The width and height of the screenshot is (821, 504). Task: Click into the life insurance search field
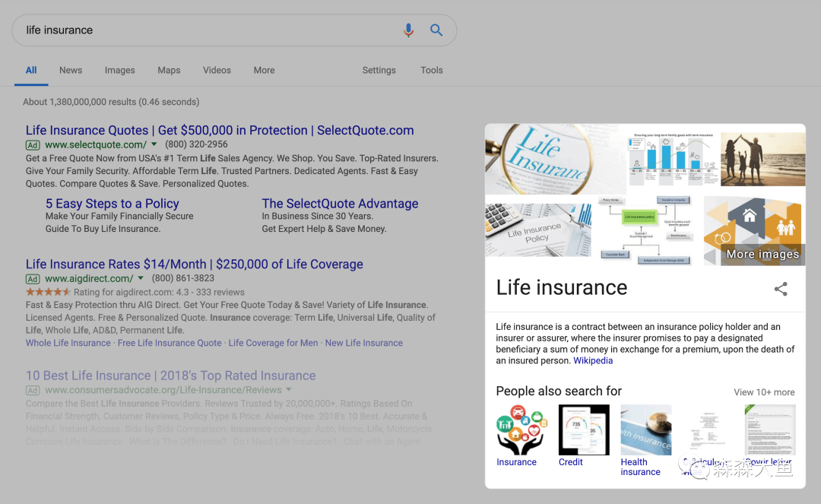point(205,30)
